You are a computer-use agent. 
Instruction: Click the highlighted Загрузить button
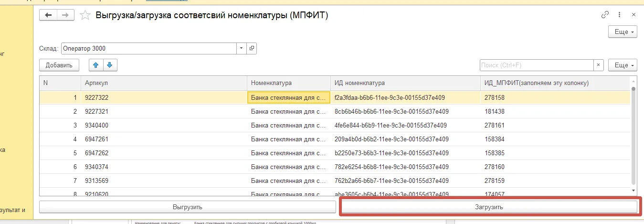pos(489,207)
